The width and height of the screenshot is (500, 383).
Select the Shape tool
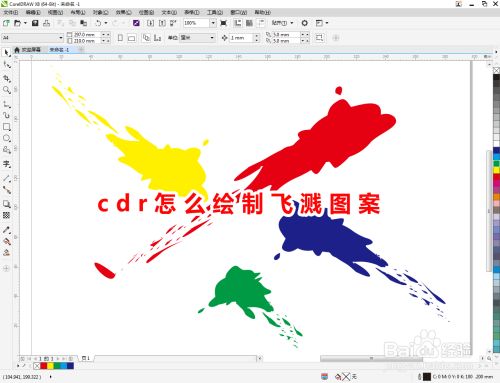pos(7,65)
